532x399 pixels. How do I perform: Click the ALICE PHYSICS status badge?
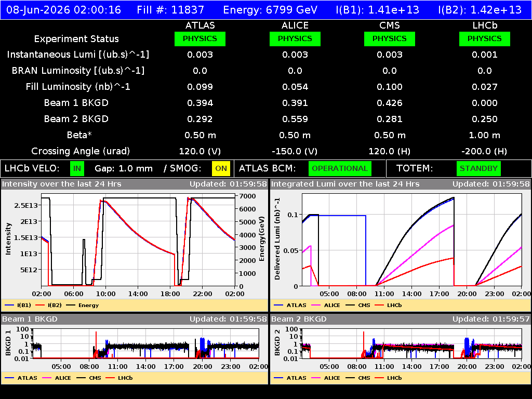click(295, 38)
